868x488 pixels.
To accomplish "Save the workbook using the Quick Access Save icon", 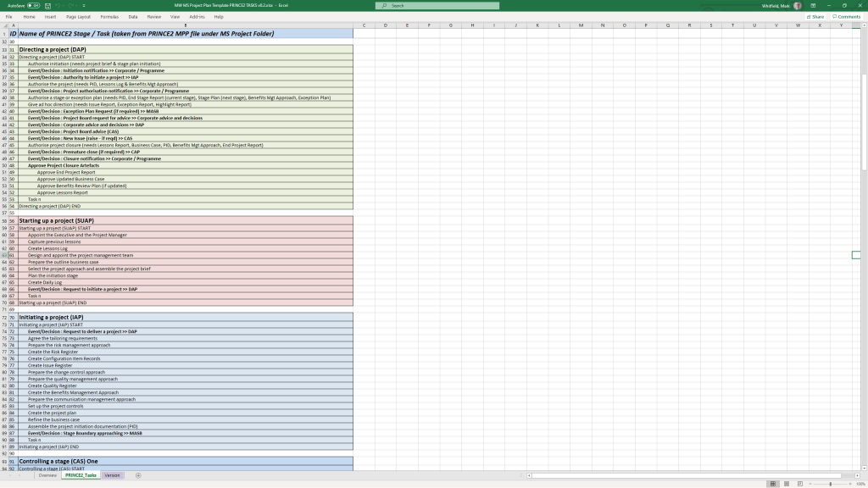I will tap(47, 5).
